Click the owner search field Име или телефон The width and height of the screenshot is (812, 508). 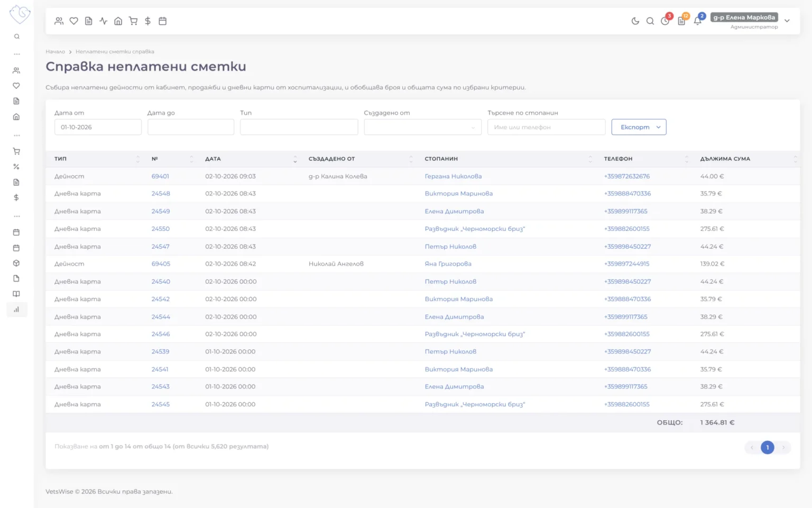(x=546, y=127)
